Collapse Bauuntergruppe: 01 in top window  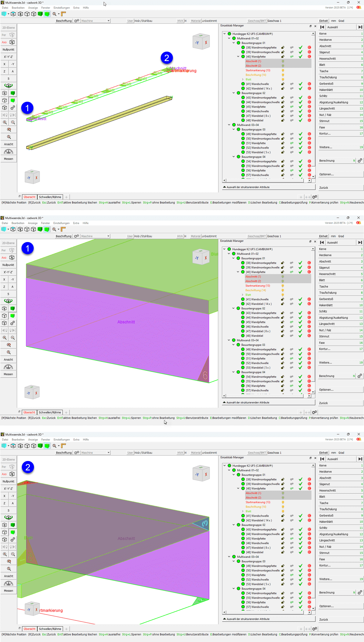234,43
